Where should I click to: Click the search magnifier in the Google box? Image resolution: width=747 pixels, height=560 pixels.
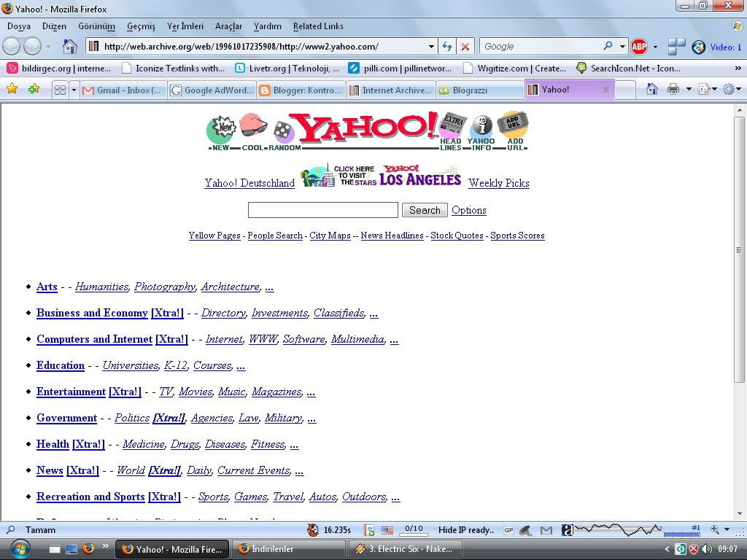point(608,46)
